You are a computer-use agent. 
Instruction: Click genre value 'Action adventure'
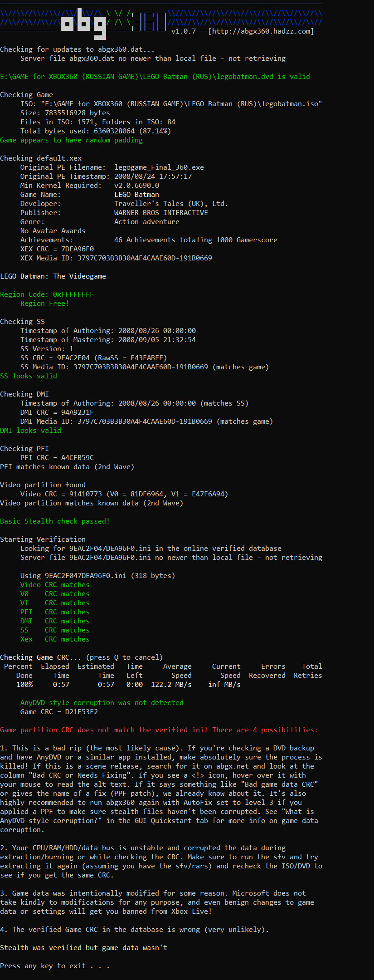147,222
